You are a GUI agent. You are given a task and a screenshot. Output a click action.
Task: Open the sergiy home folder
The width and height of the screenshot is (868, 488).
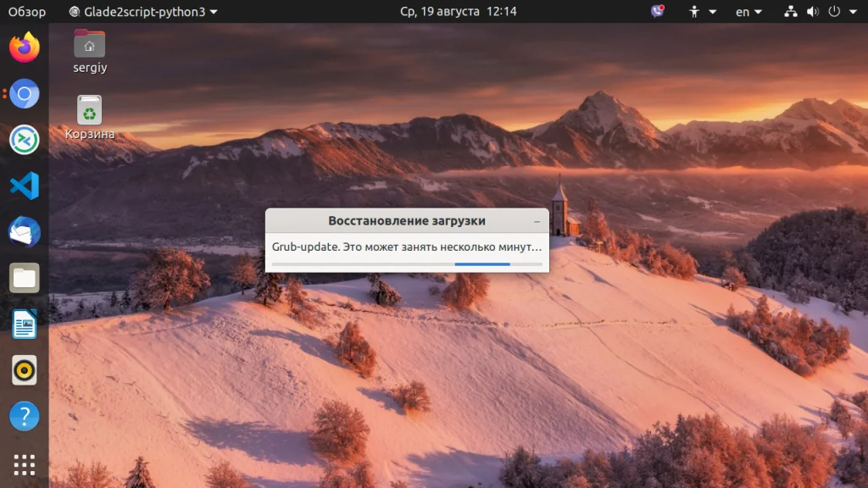pyautogui.click(x=90, y=52)
